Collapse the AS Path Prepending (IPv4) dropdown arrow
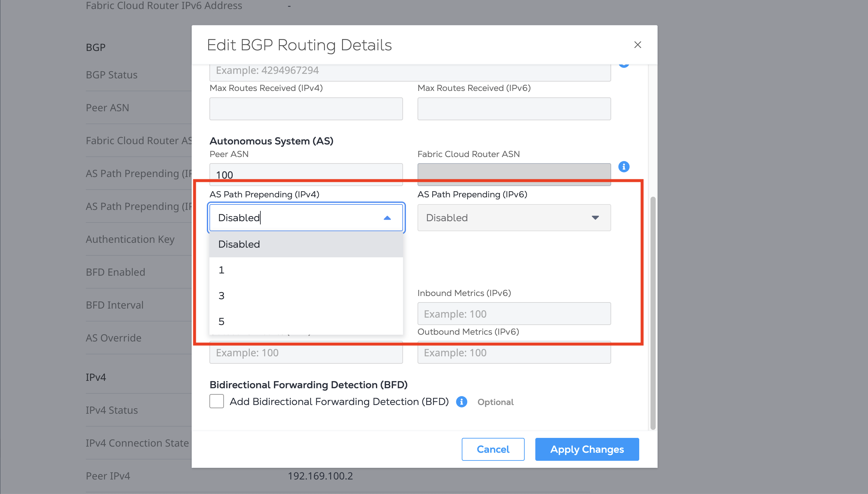 pyautogui.click(x=387, y=218)
